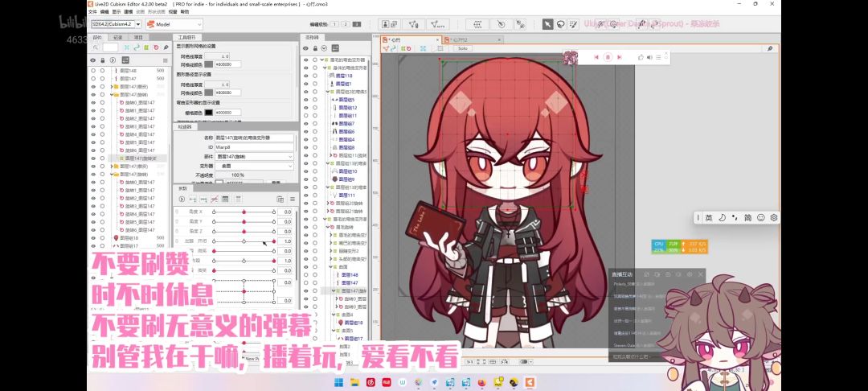Click the IME emoji face icon

coord(760,218)
